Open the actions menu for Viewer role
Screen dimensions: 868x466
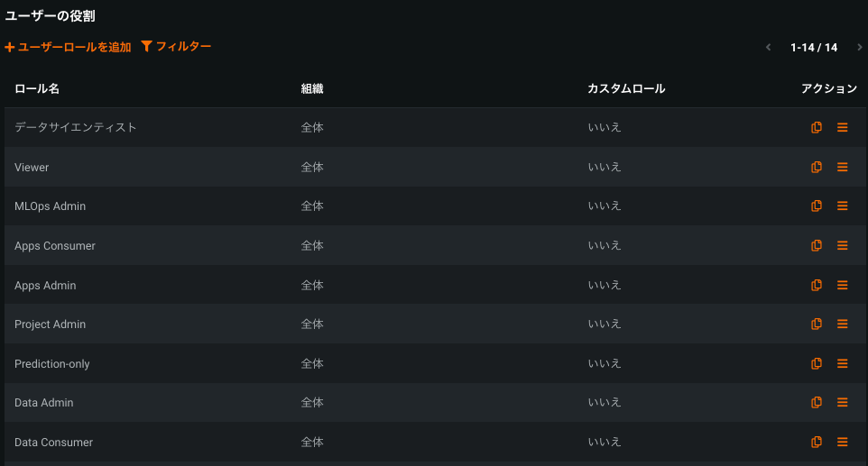tap(843, 167)
